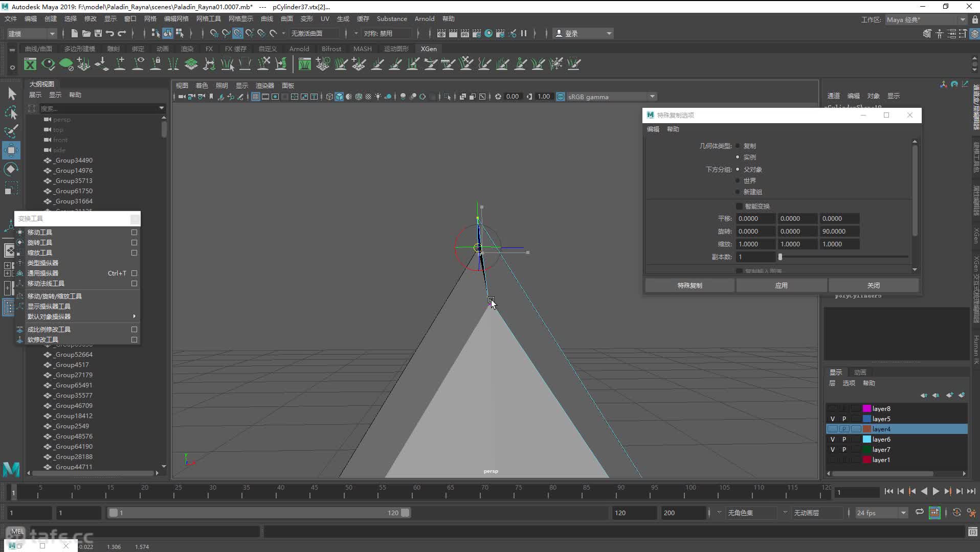This screenshot has width=980, height=552.
Task: Activate the Move tool in toolbox
Action: coord(11,150)
